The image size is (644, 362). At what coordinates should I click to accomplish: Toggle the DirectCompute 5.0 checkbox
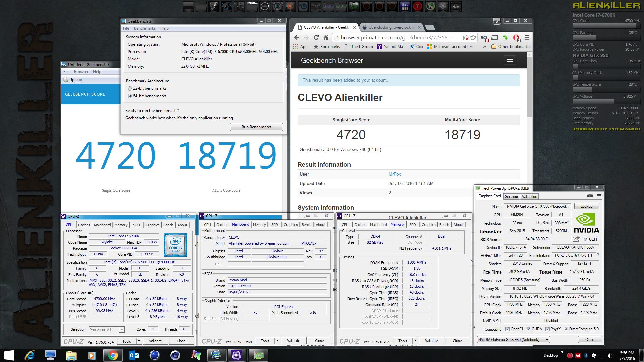pos(566,329)
